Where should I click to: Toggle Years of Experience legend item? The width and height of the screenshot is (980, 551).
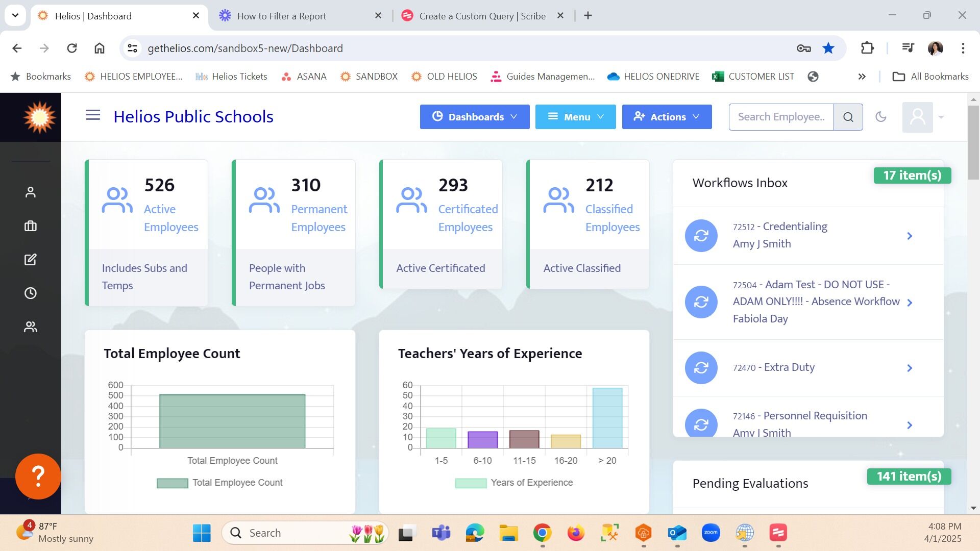click(513, 483)
